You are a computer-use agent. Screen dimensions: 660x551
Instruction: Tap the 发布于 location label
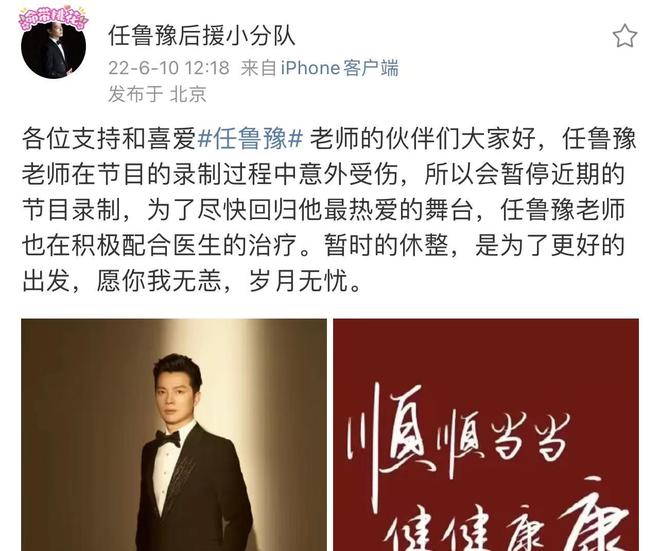pyautogui.click(x=136, y=94)
